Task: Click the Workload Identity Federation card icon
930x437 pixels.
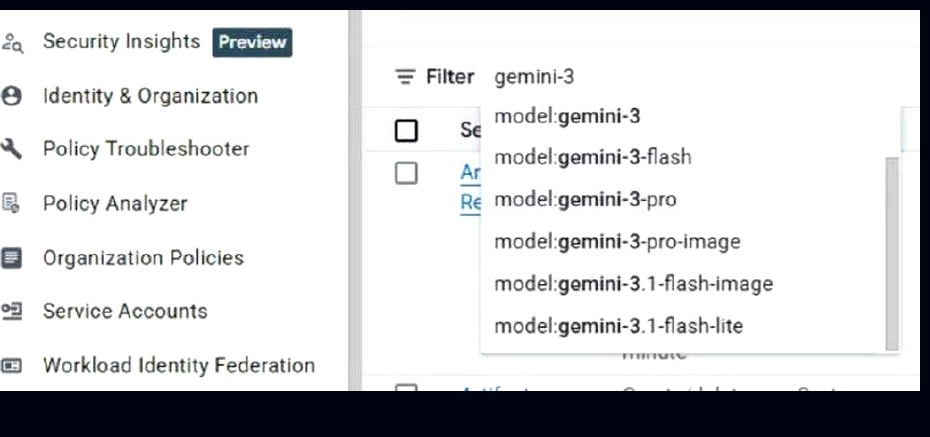Action: click(11, 365)
